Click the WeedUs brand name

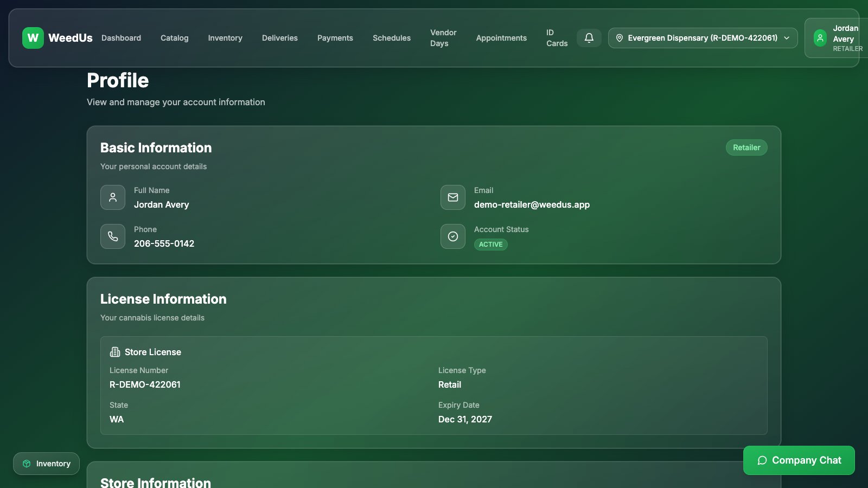coord(71,38)
